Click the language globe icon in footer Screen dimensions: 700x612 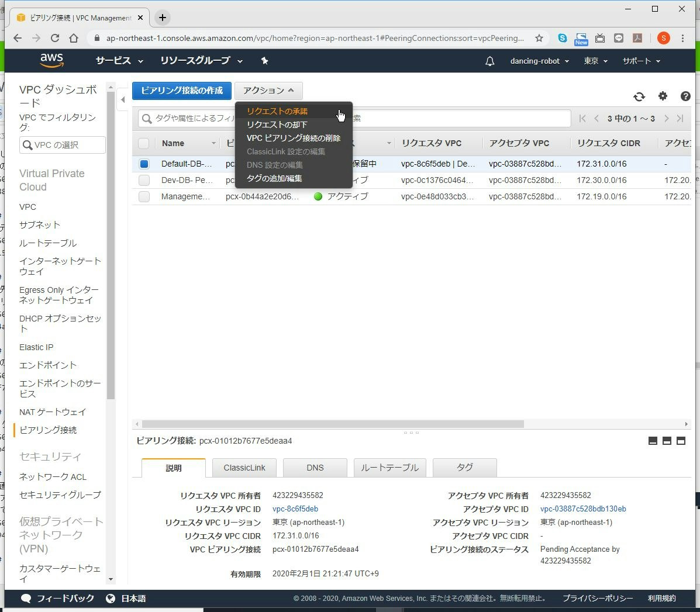(x=111, y=599)
